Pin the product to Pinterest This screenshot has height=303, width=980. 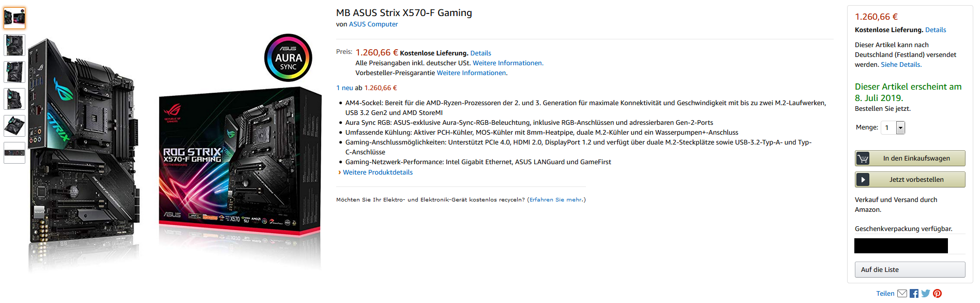point(937,293)
